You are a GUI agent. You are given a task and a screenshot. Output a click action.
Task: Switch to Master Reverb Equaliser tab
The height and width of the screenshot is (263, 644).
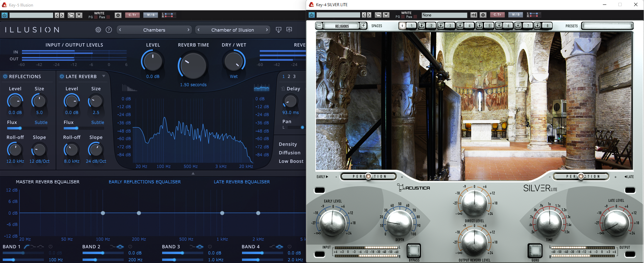[x=48, y=182]
